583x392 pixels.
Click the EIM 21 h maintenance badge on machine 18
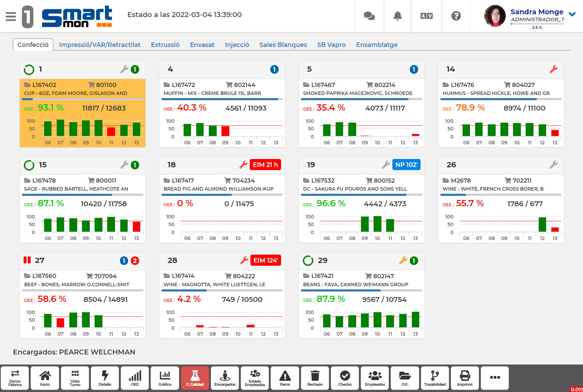tap(265, 165)
